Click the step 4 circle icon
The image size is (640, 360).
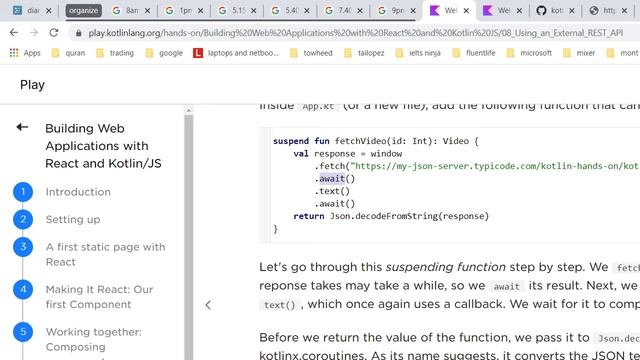point(23,289)
